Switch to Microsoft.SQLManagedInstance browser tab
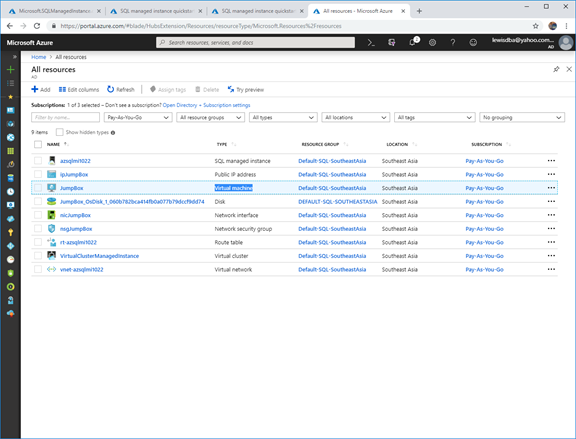Screen dimensions: 576x439 [55, 11]
